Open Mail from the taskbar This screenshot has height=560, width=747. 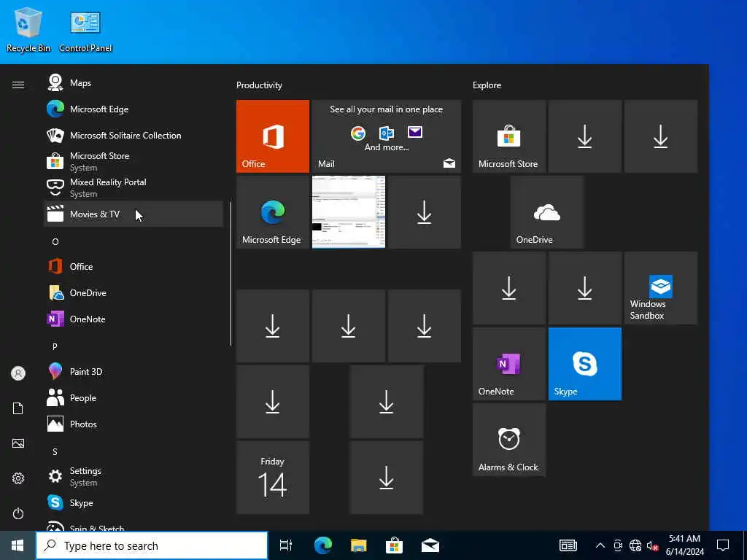430,545
